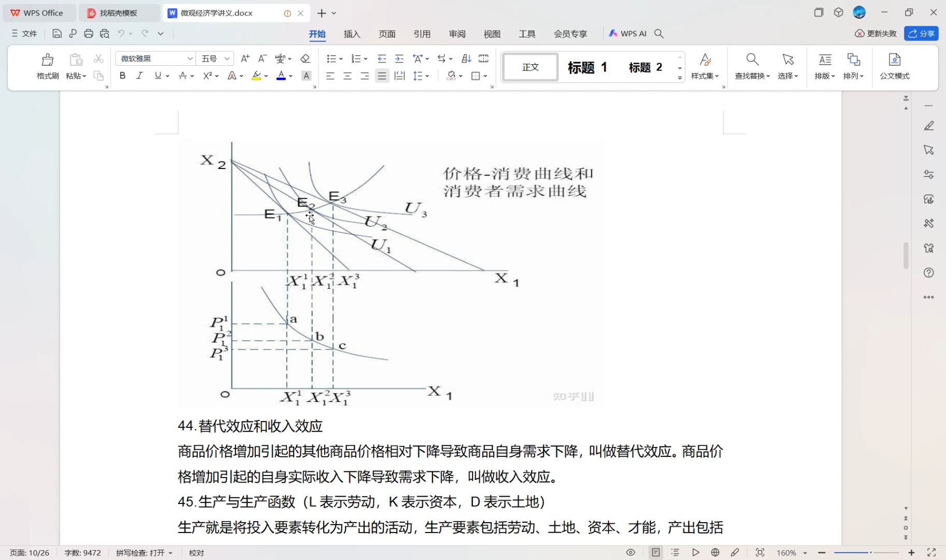Clear formatting with the eraser icon

305,59
